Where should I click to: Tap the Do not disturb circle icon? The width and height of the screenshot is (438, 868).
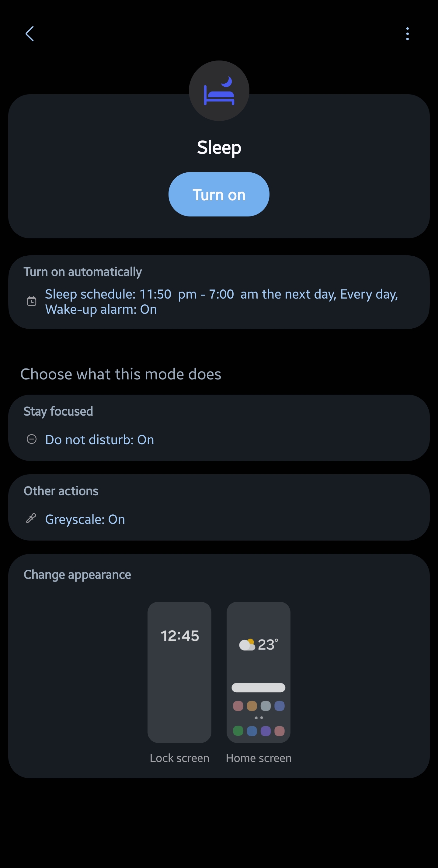pyautogui.click(x=31, y=439)
